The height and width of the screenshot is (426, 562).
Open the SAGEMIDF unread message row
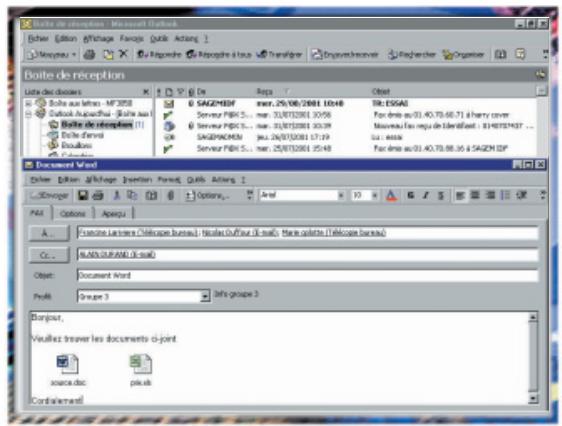346,104
